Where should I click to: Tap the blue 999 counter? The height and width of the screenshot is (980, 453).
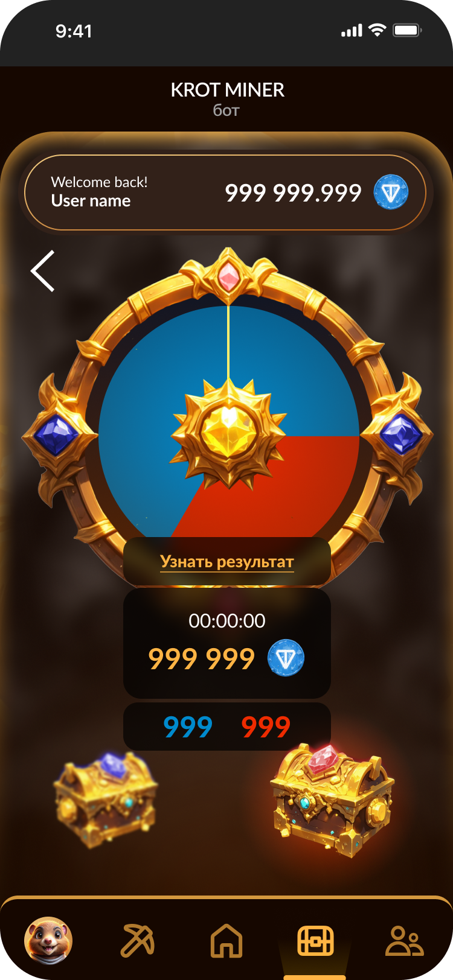coord(188,727)
